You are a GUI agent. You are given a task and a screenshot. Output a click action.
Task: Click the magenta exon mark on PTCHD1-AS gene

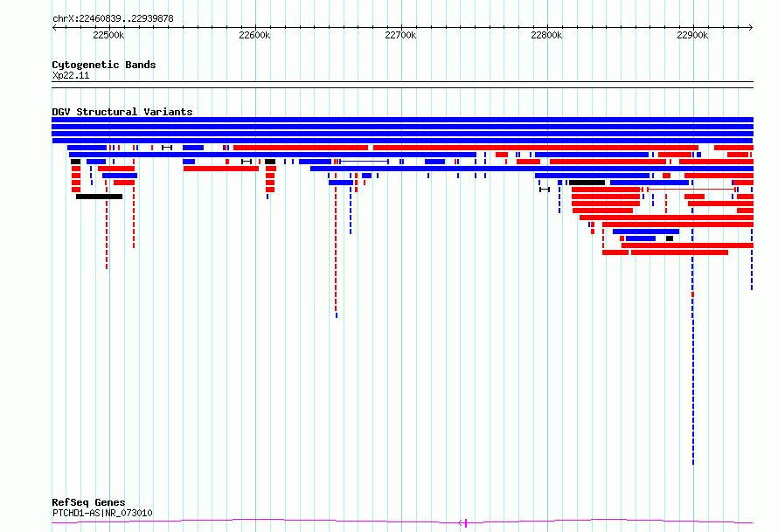tap(467, 522)
